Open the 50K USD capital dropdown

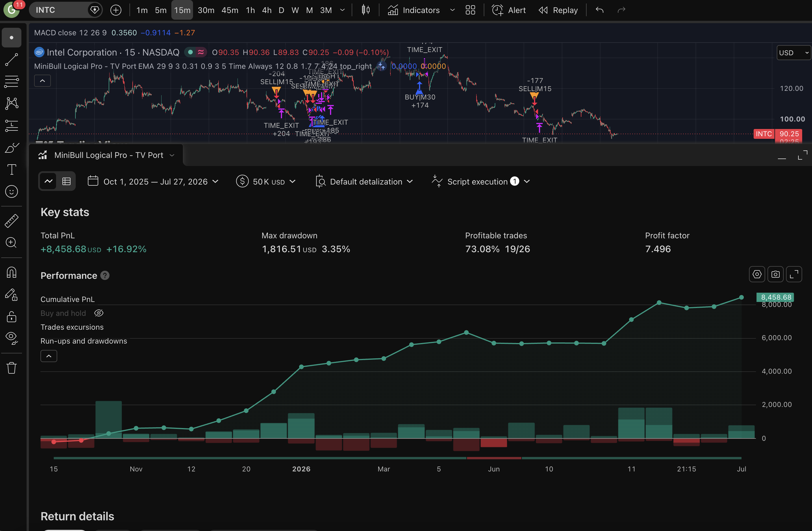coord(266,181)
